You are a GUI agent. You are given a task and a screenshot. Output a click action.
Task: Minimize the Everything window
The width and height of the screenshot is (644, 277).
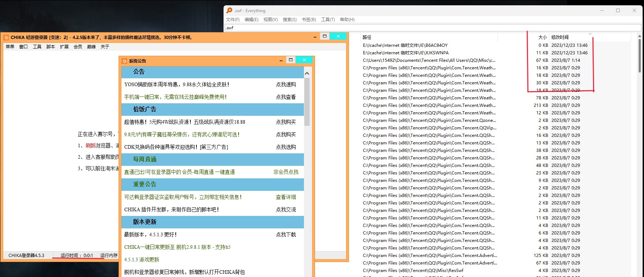pyautogui.click(x=602, y=10)
